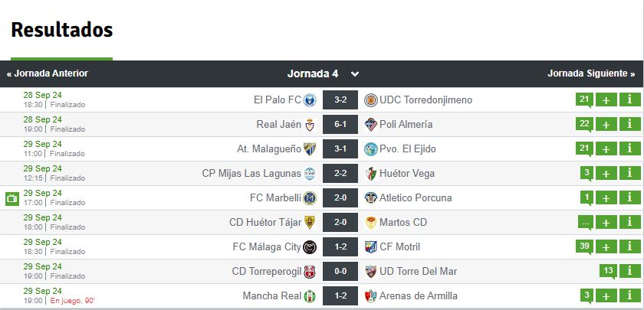The image size is (644, 310).
Task: Click the ellipsis comments bubble on Huétor Tájar row
Action: [586, 223]
